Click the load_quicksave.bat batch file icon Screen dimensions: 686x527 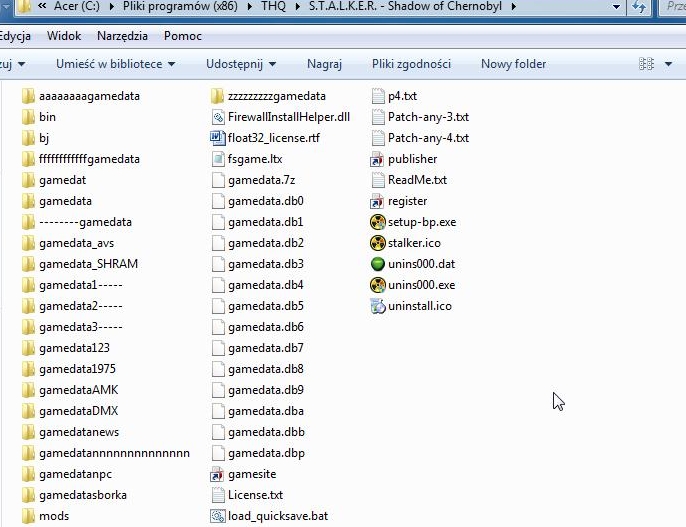tap(217, 516)
